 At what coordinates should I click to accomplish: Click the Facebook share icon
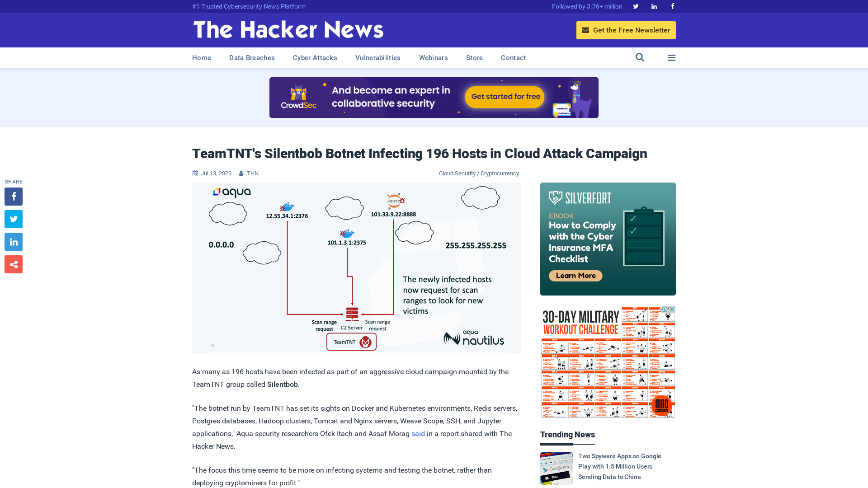click(x=13, y=196)
